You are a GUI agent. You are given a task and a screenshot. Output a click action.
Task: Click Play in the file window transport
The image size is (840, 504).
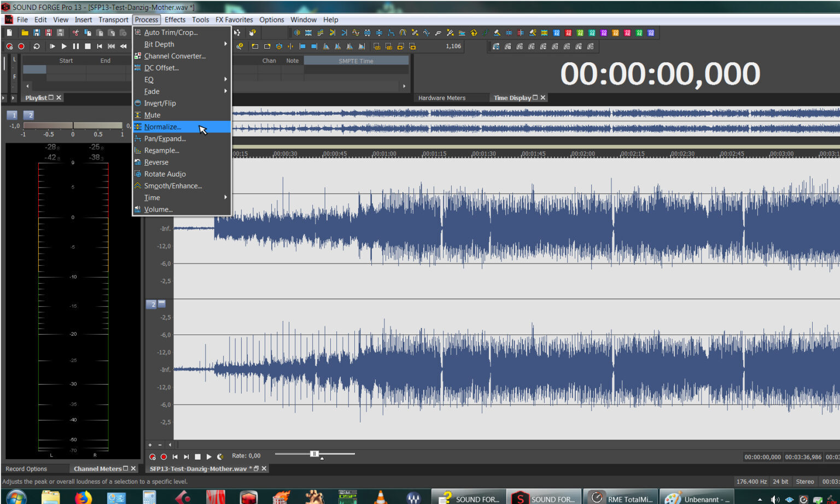click(209, 456)
